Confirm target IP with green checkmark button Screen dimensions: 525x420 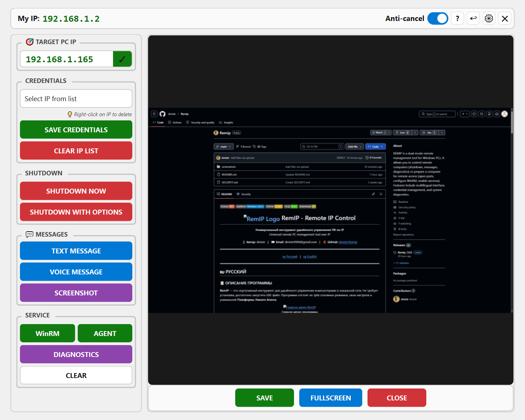[122, 59]
